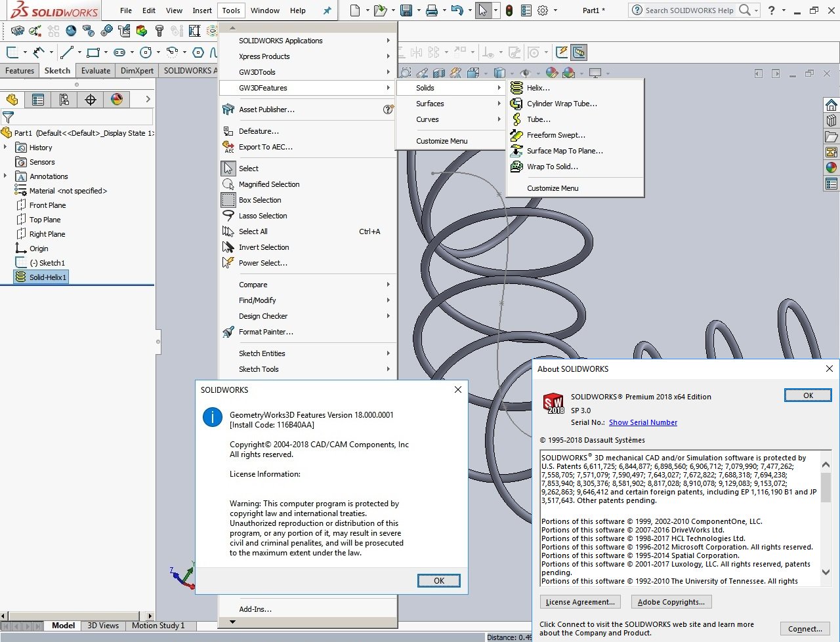840x642 pixels.
Task: Click the Circle sketch tool icon
Action: pyautogui.click(x=146, y=52)
